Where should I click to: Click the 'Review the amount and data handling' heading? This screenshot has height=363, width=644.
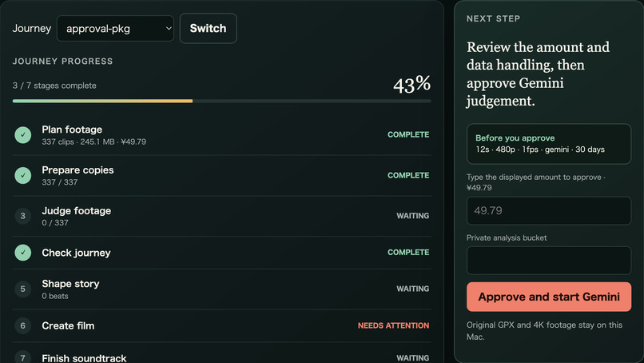click(x=538, y=74)
